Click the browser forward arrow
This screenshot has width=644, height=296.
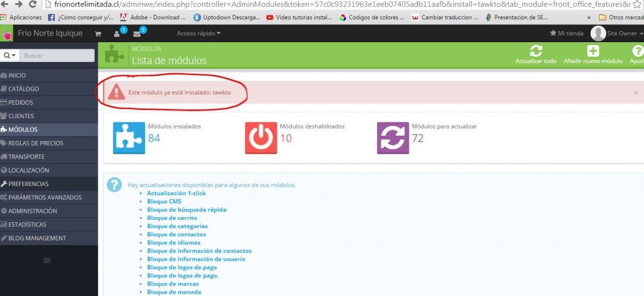tap(19, 4)
